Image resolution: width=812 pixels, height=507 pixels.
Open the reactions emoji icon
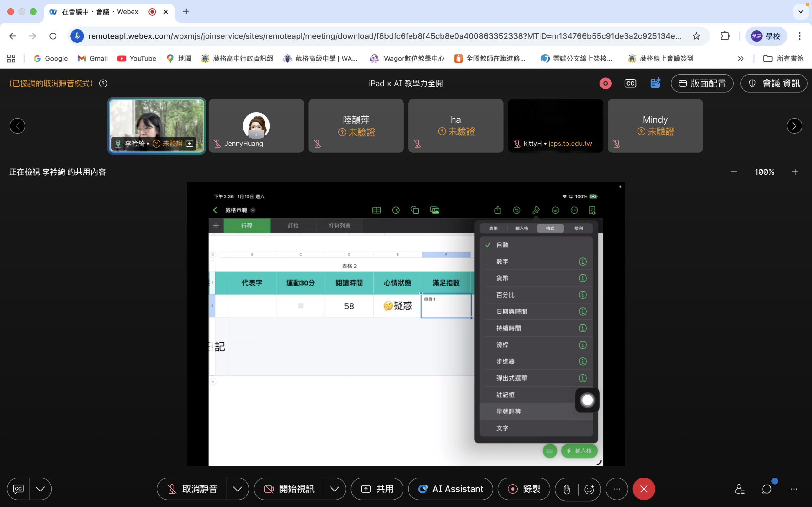pos(589,489)
